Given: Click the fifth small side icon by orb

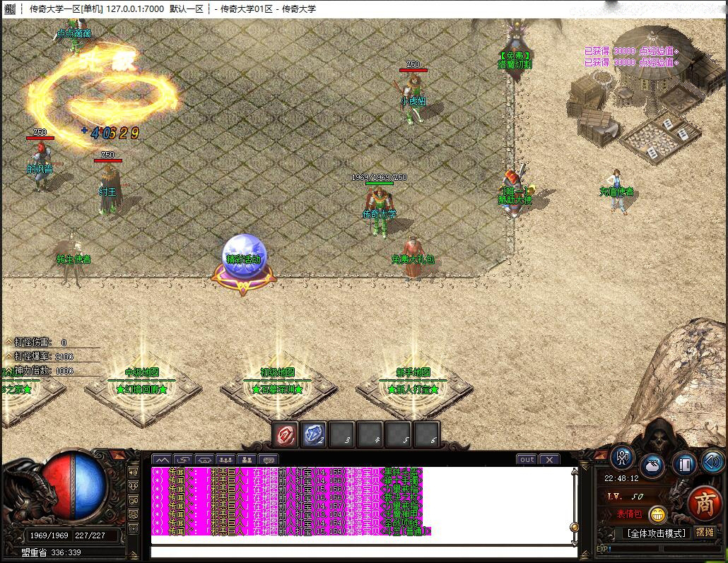Looking at the screenshot, I should 134,528.
